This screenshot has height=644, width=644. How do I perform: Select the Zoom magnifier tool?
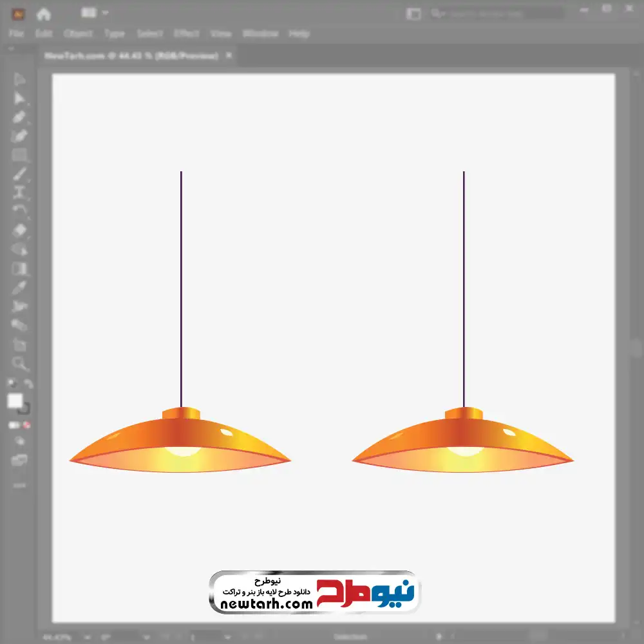[20, 364]
